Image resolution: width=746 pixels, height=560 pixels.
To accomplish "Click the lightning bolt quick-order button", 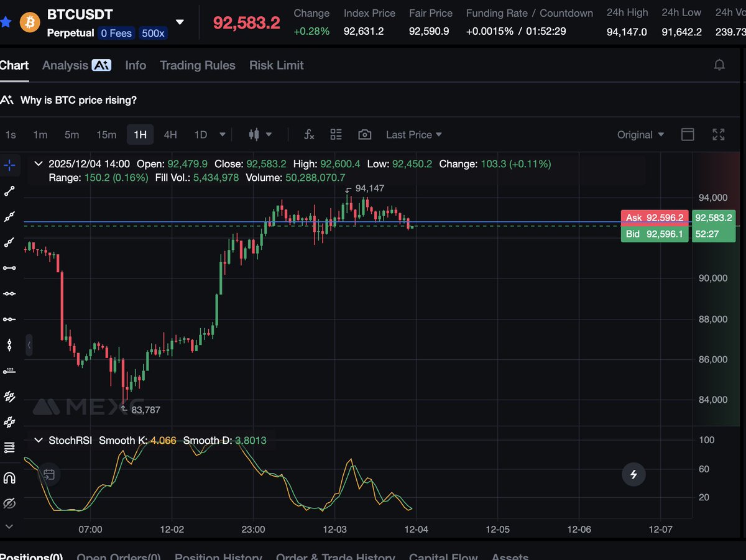I will (634, 475).
